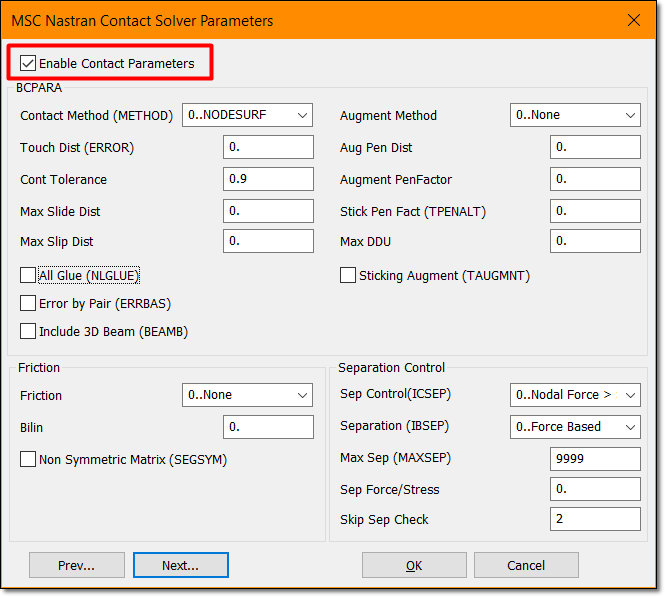Viewport: 665px width, 597px height.
Task: Expand Separation (IBSEP) dropdown
Action: pyautogui.click(x=575, y=427)
